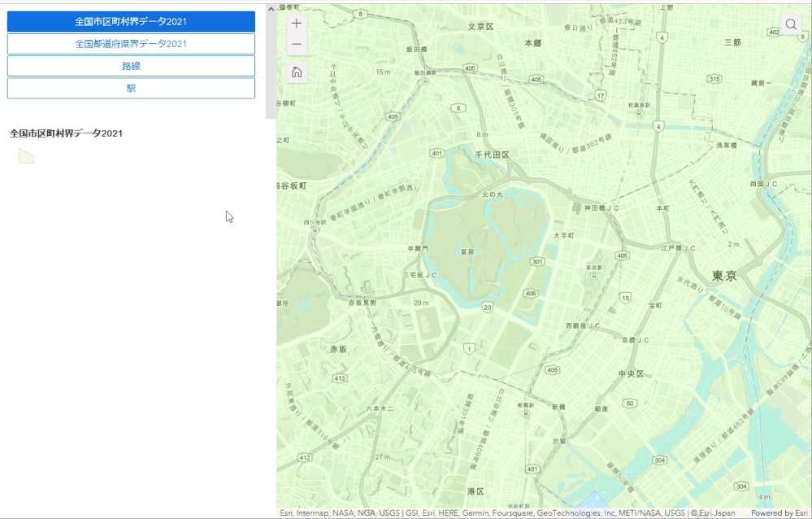Click the 六本木二 map label

coord(380,408)
